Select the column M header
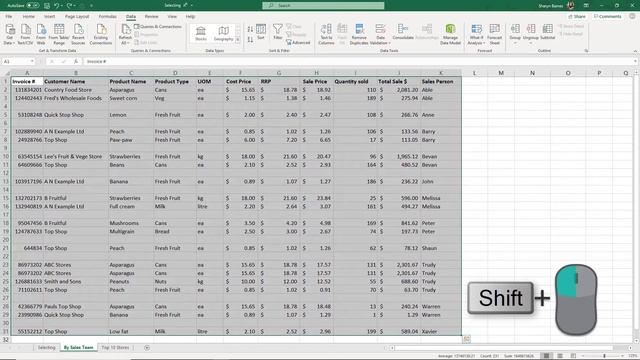Screen dimensions: 640x360 coord(500,73)
